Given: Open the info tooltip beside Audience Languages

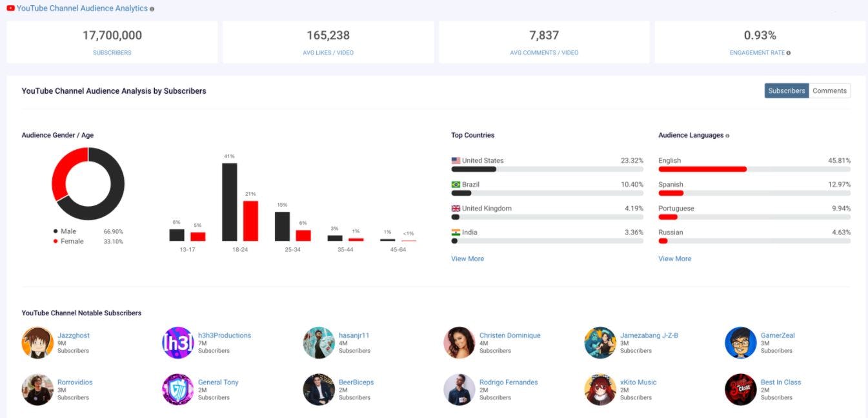Looking at the screenshot, I should pos(726,135).
